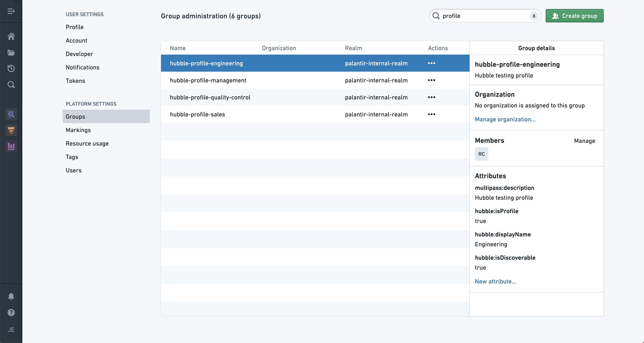Select the hubble-profile-engineering row
This screenshot has width=644, height=343.
coord(315,63)
